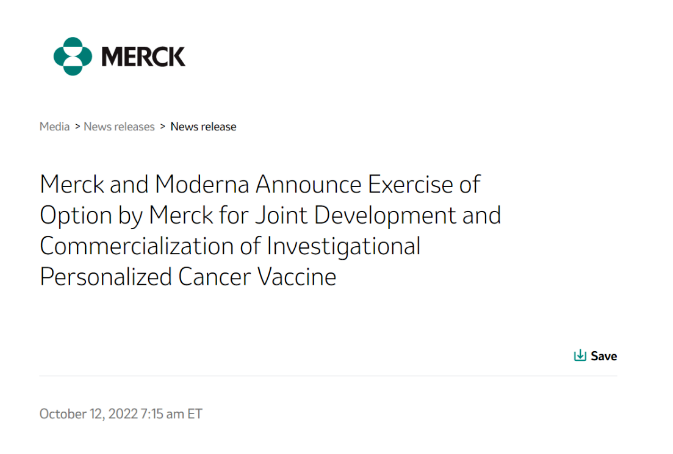Click the headline line starting "Merck and Moderna"
This screenshot has width=673, height=454.
[260, 185]
